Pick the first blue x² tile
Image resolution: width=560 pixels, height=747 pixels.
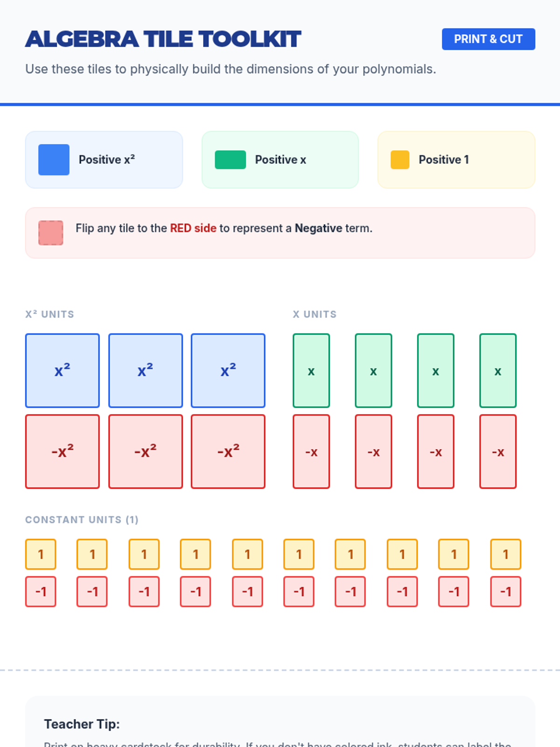click(x=63, y=371)
